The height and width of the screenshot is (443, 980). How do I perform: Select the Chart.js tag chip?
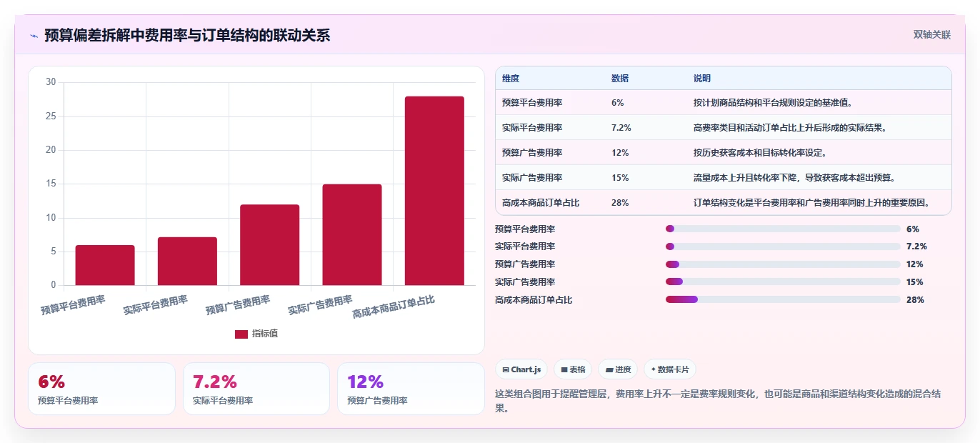(521, 369)
